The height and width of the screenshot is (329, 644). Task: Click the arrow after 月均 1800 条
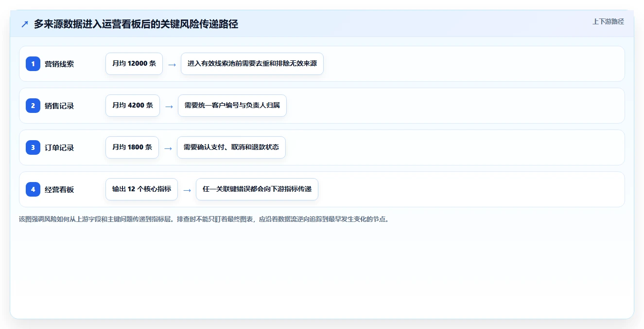(x=168, y=148)
